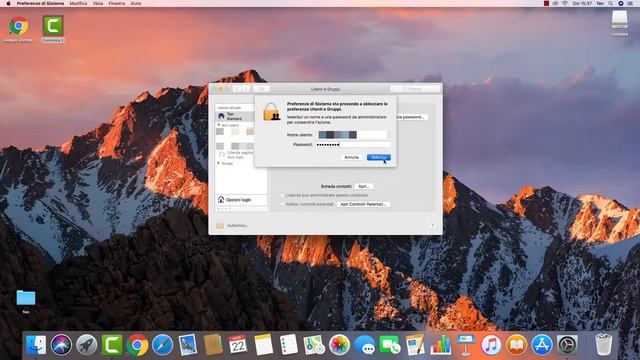640x360 pixels.
Task: Click the clock showing 16:37
Action: click(582, 3)
